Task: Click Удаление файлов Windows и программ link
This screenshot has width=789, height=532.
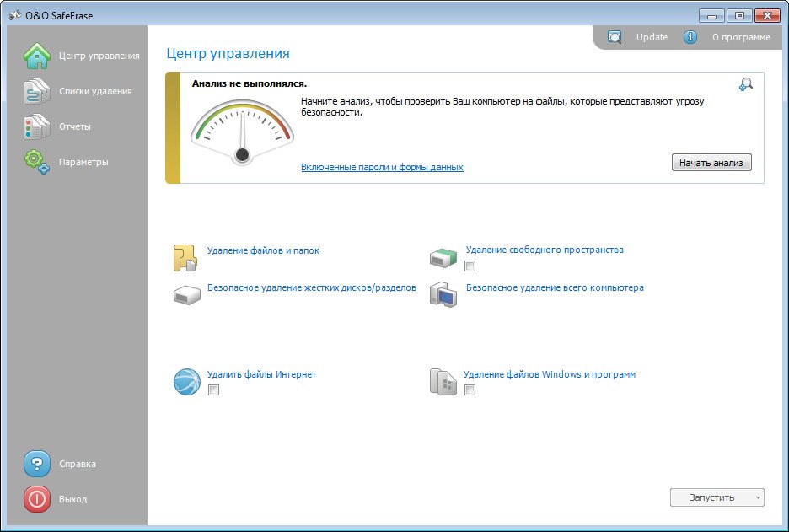Action: click(550, 374)
